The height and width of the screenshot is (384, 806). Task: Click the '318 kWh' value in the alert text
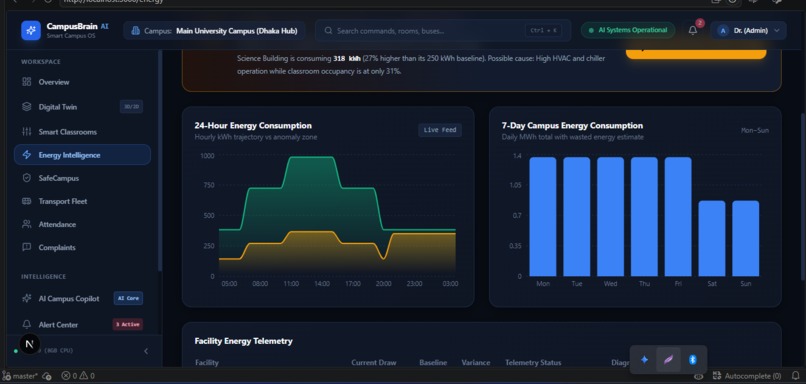tap(347, 59)
